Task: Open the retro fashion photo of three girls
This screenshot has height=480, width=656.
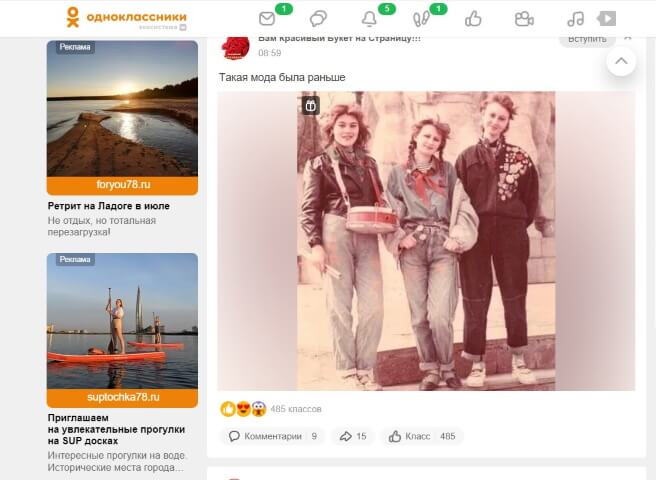Action: [426, 241]
